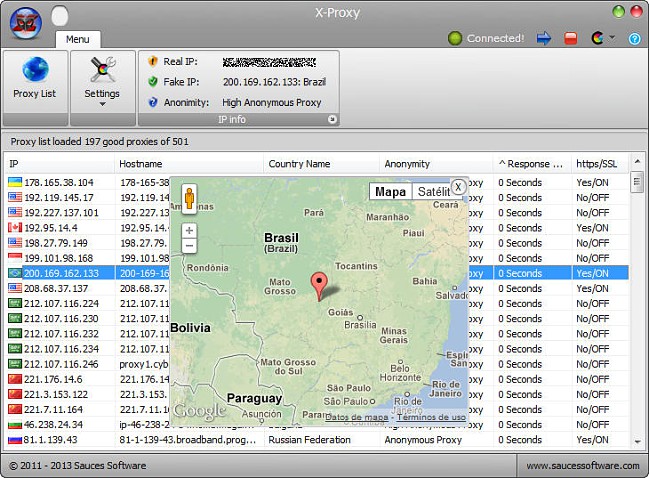Open the color theme dropdown arrow
The image size is (649, 478).
pos(610,39)
